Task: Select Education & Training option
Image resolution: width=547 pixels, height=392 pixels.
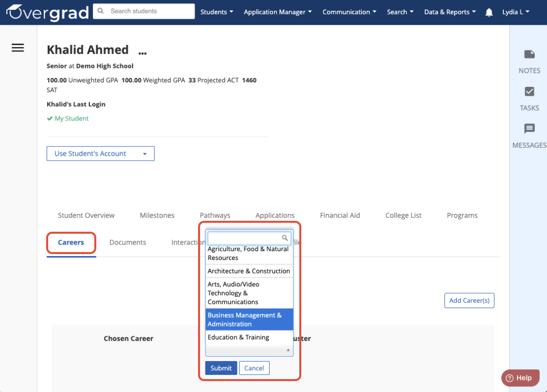Action: pyautogui.click(x=249, y=337)
